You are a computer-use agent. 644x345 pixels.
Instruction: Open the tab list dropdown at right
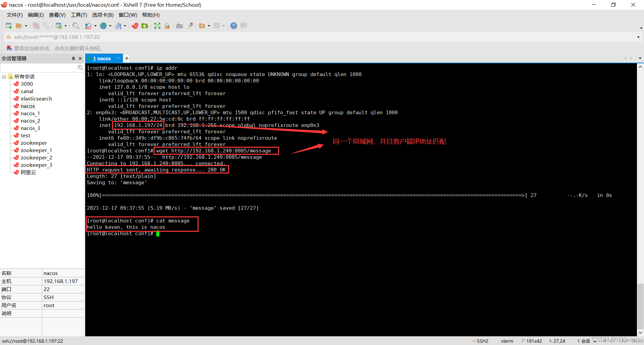640,58
